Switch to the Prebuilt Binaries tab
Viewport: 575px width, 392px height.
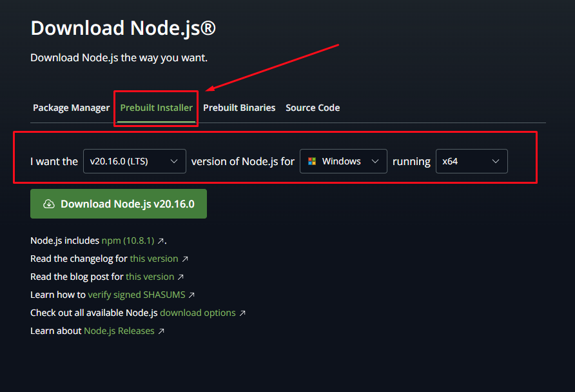point(239,108)
